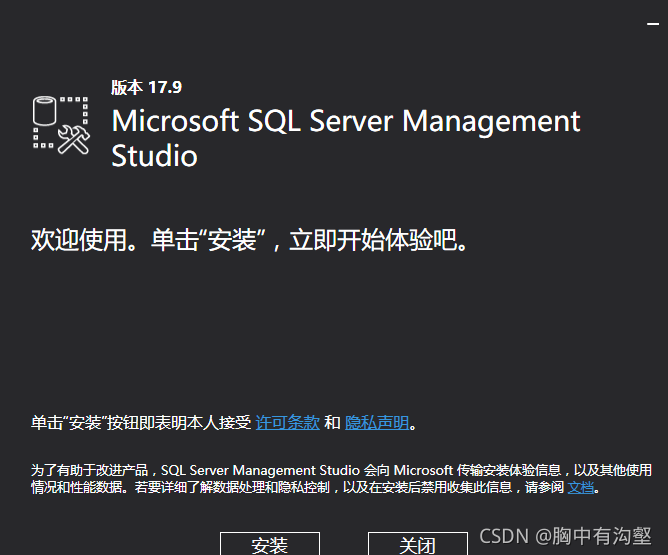Click the Microsoft SQL Server Management Studio title

click(x=346, y=138)
